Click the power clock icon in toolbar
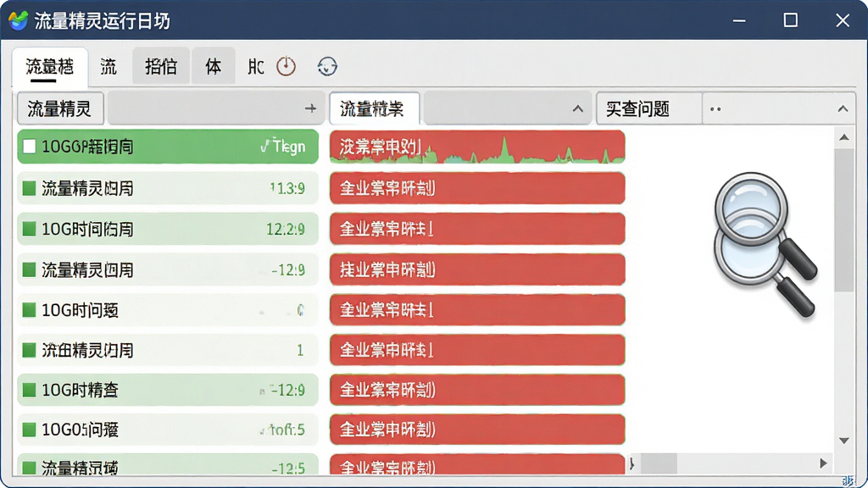 click(x=287, y=66)
